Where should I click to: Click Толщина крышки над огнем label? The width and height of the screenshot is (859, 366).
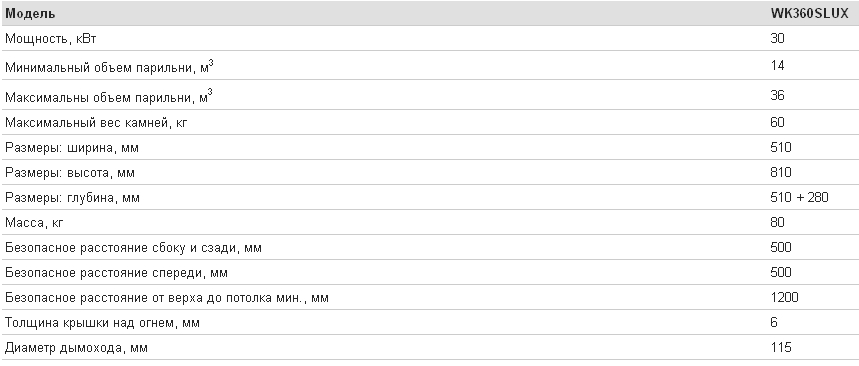[x=102, y=323]
